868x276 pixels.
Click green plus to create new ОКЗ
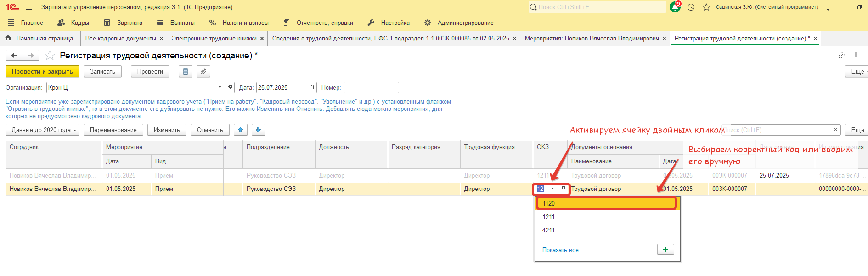665,249
